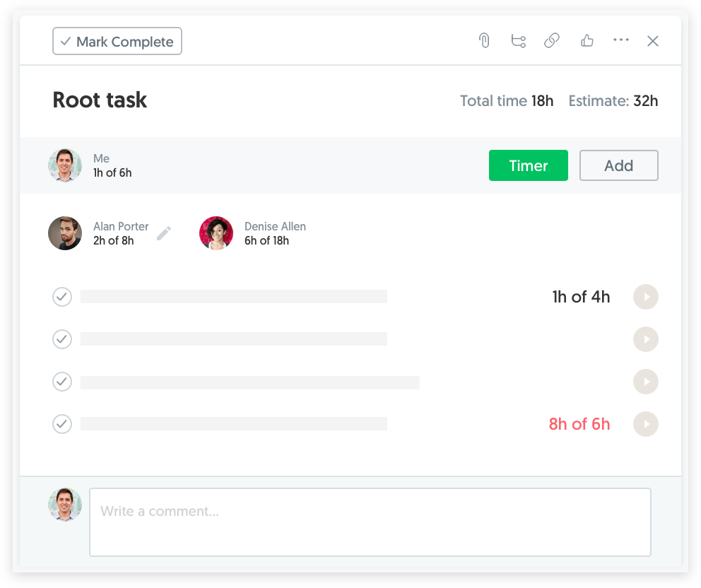Copy task link via chain icon
The height and width of the screenshot is (588, 701).
click(x=552, y=41)
